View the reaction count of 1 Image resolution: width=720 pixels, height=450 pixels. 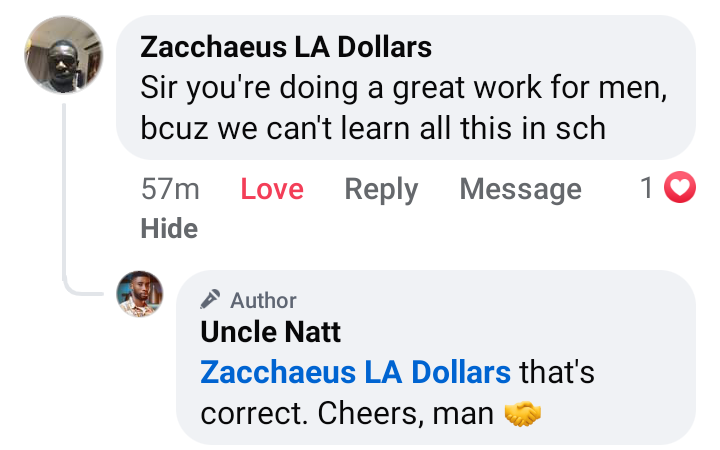pyautogui.click(x=647, y=188)
